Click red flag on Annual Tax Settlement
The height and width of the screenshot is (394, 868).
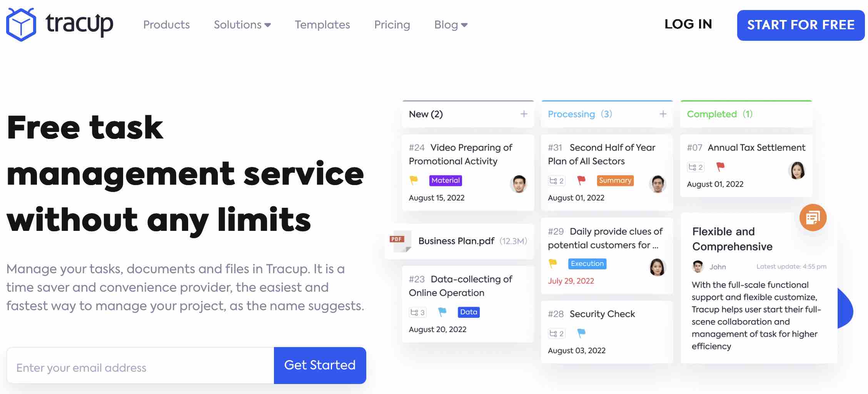tap(720, 167)
